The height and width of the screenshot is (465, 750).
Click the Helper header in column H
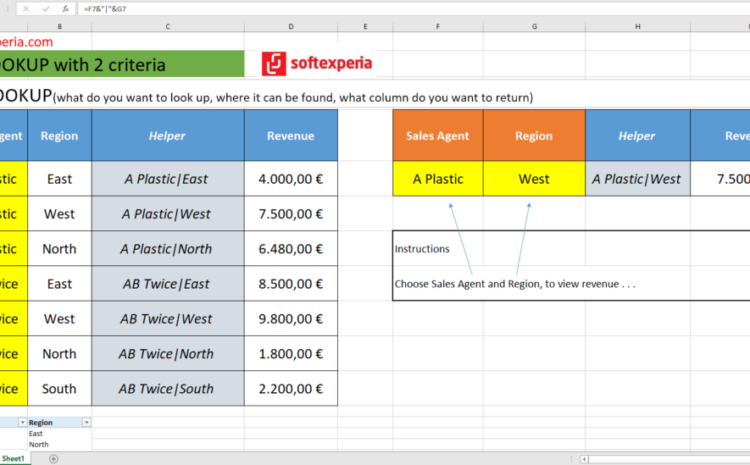pos(638,135)
